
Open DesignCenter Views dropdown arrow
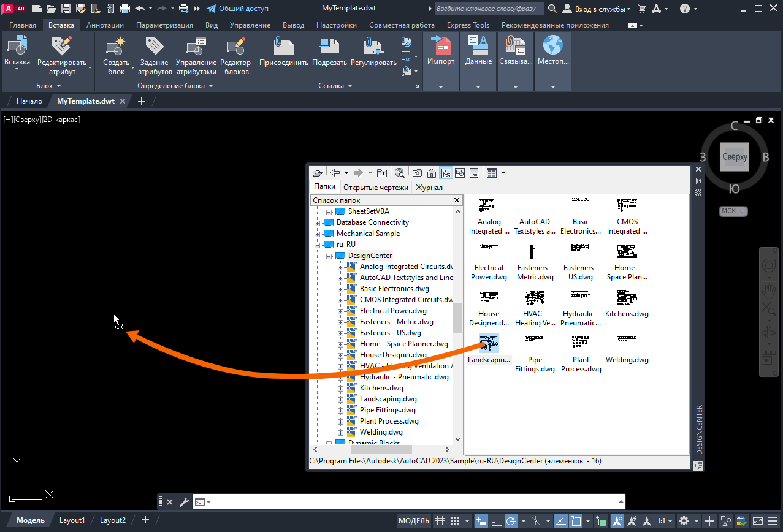(x=503, y=173)
